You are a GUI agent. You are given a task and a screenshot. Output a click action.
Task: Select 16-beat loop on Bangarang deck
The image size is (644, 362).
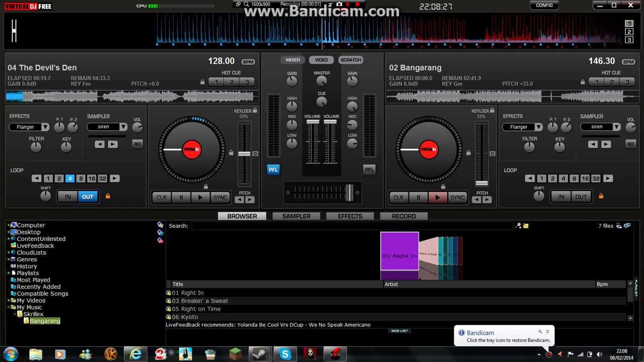pyautogui.click(x=585, y=178)
